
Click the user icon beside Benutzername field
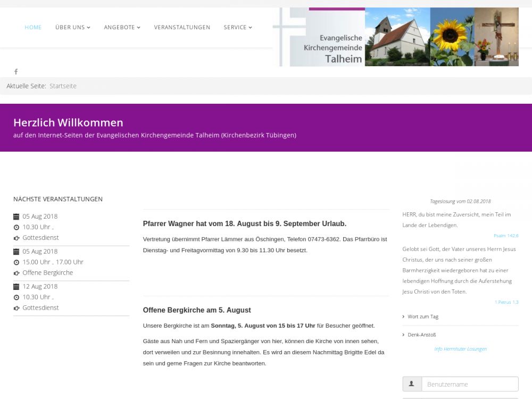(412, 384)
